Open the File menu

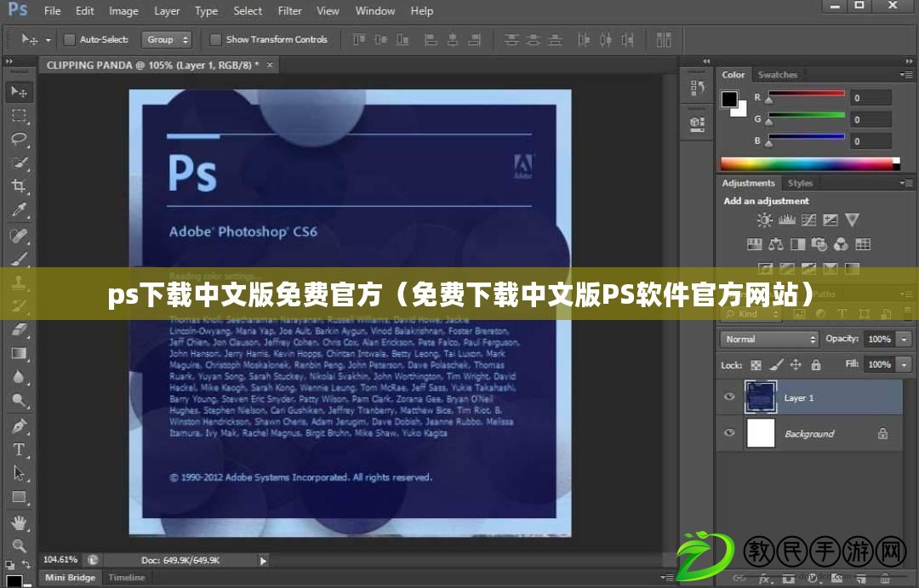[x=52, y=10]
